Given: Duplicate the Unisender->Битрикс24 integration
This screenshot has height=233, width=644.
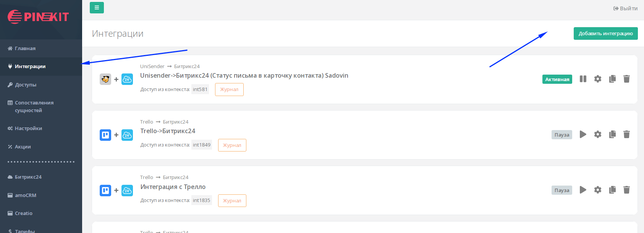Looking at the screenshot, I should click(x=612, y=79).
